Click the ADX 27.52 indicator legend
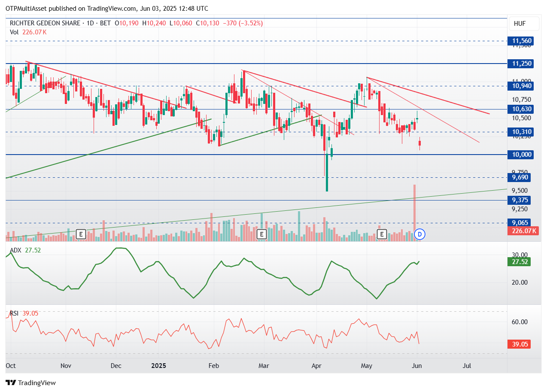The image size is (547, 392). 25,250
